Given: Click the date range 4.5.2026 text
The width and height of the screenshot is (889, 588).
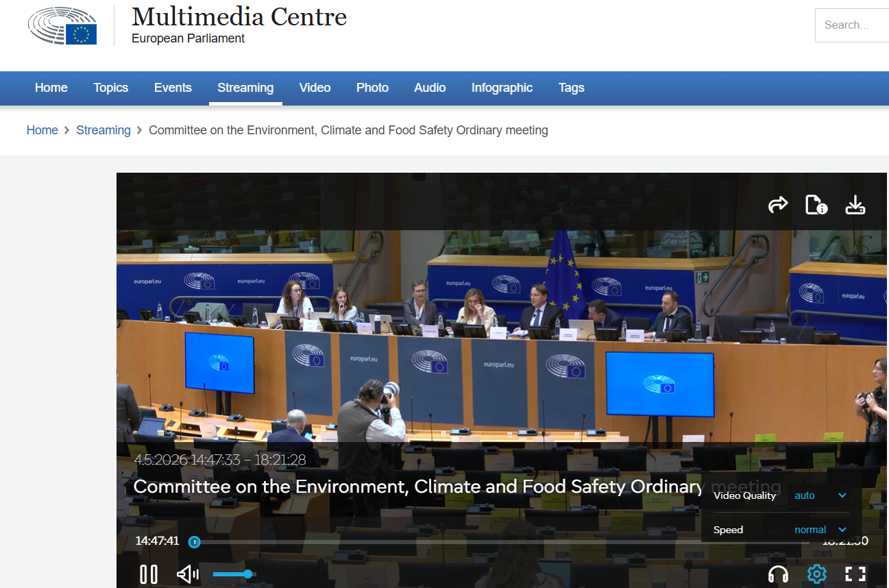Looking at the screenshot, I should [220, 460].
